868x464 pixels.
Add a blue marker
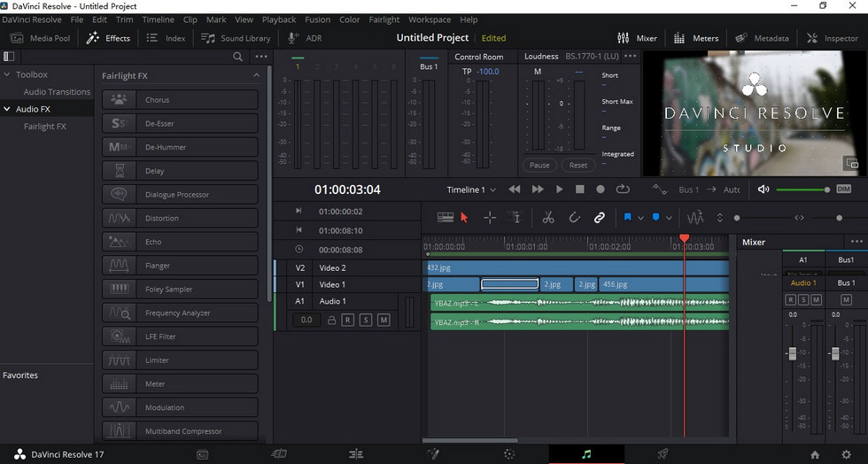tap(655, 218)
